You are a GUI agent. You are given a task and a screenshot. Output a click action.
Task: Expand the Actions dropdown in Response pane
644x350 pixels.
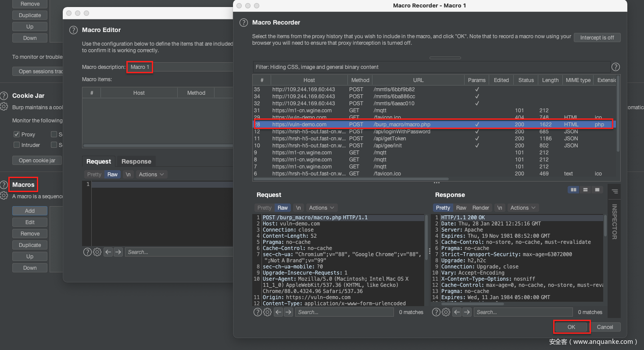(523, 208)
